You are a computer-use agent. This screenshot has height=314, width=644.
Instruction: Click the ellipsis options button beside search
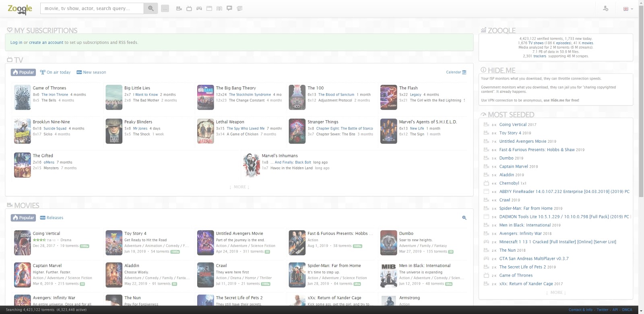coord(165,8)
